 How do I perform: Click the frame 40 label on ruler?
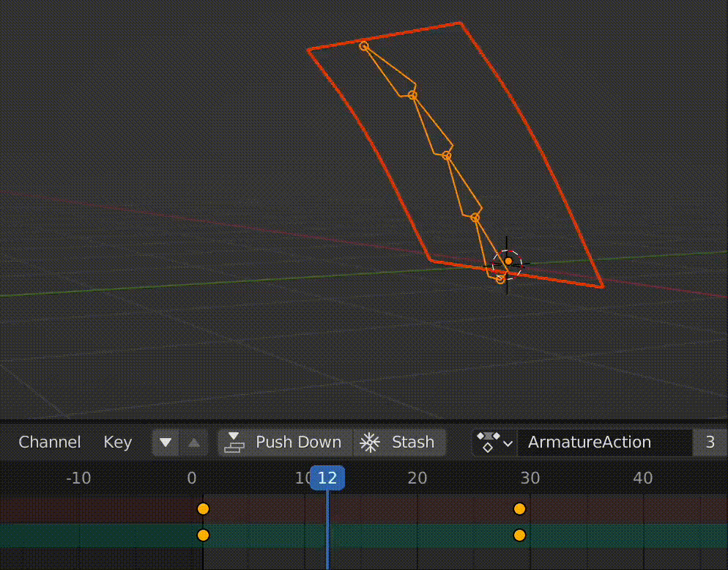[643, 478]
